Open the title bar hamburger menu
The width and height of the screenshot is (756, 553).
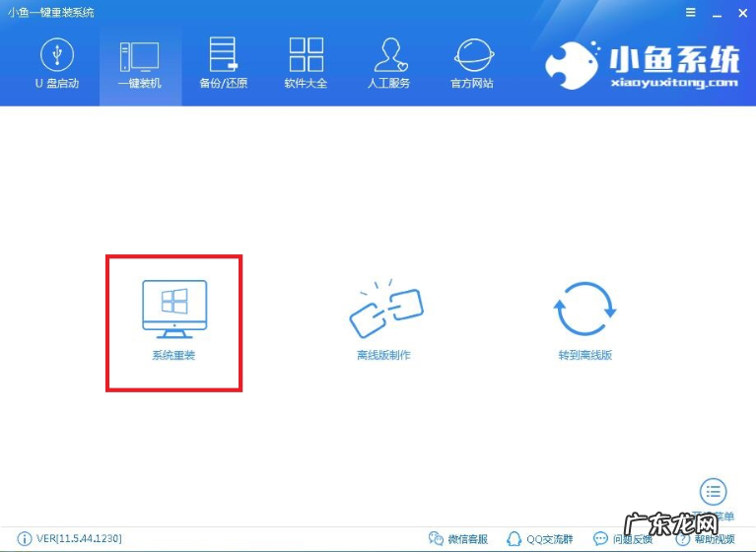(x=691, y=13)
